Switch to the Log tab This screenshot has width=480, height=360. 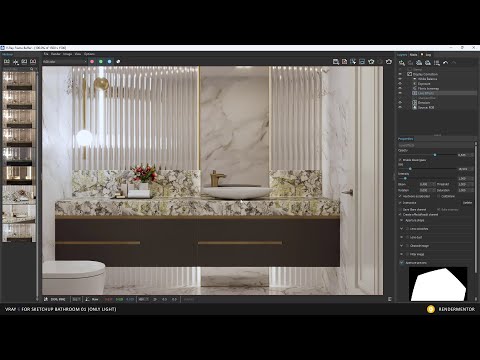coord(428,55)
